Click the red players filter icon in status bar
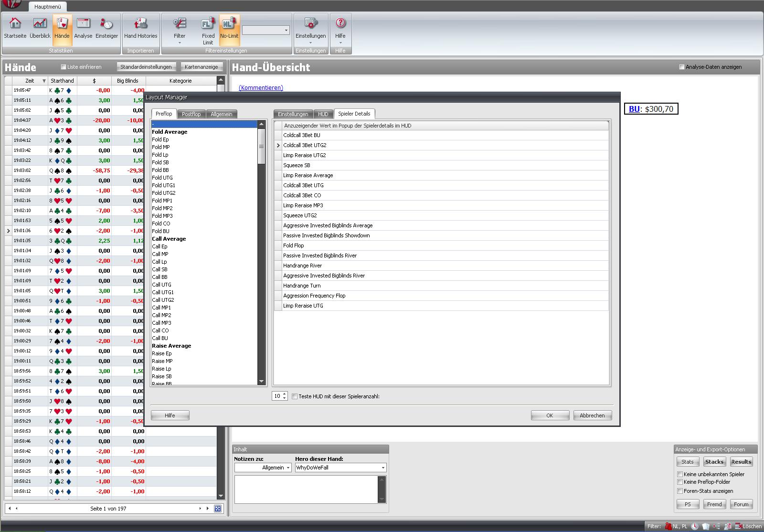Image resolution: width=764 pixels, height=532 pixels. coord(668,526)
